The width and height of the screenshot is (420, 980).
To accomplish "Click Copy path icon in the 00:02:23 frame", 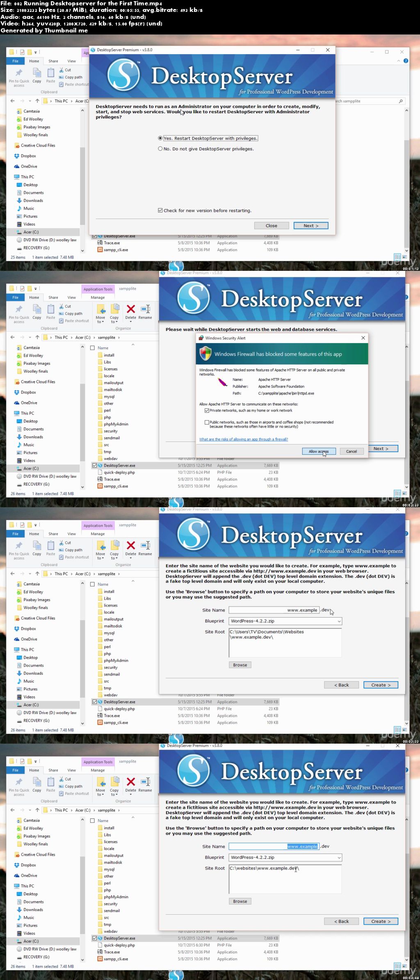I will [61, 314].
